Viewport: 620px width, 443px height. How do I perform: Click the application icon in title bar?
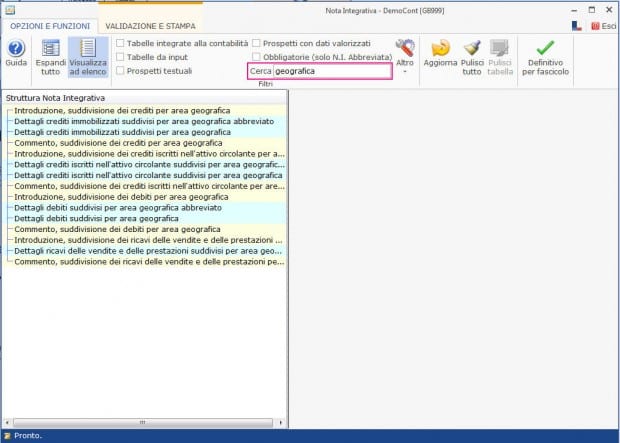pyautogui.click(x=10, y=10)
